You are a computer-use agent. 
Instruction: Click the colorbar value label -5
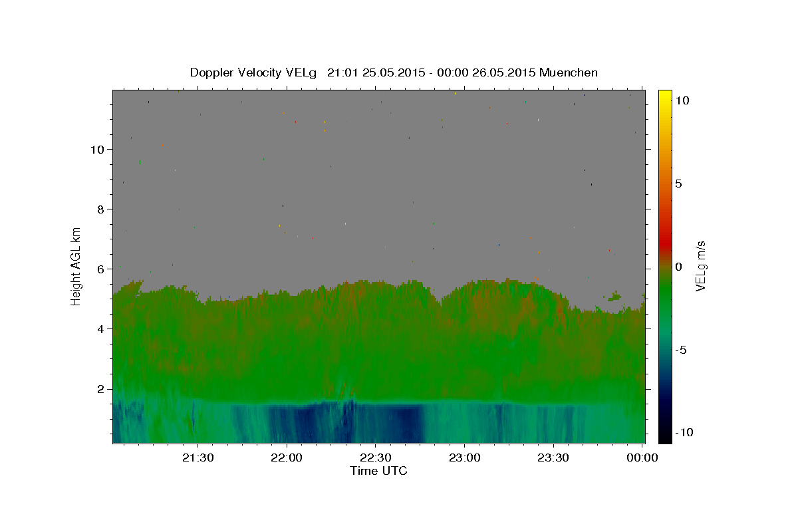(680, 350)
